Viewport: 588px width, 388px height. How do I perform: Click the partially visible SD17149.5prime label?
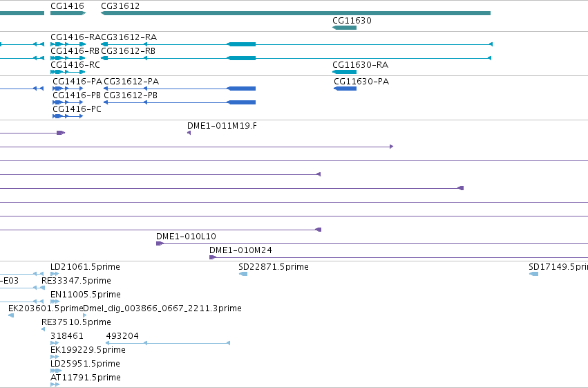[x=558, y=267]
